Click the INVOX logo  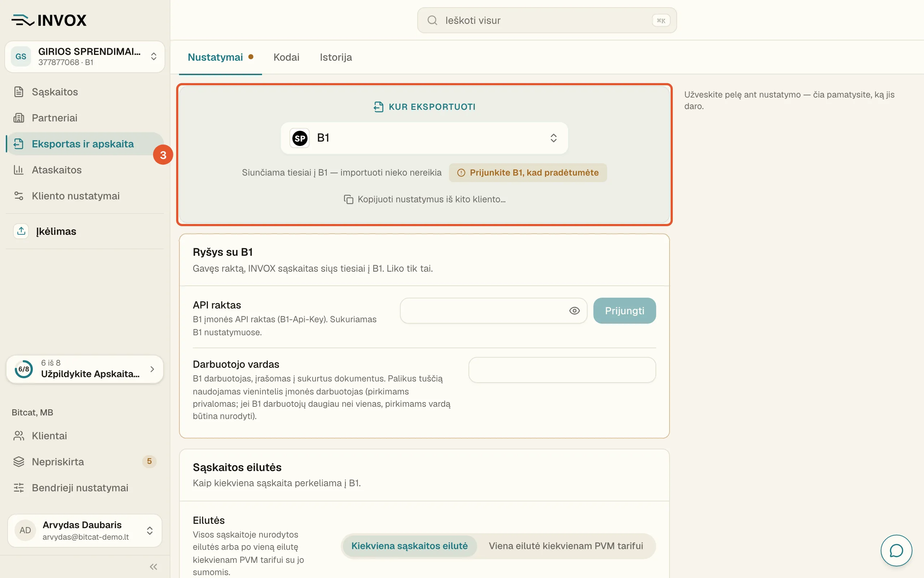(49, 20)
